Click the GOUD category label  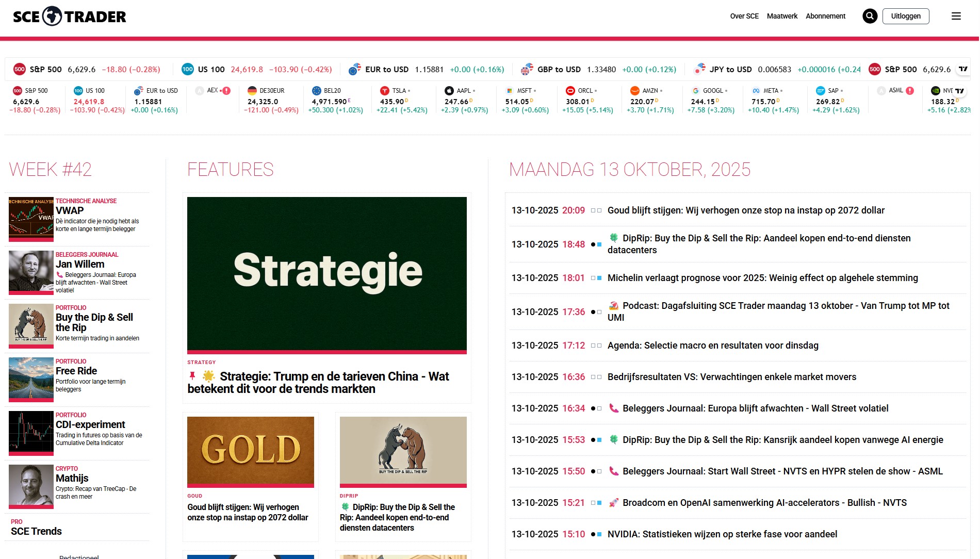point(195,496)
